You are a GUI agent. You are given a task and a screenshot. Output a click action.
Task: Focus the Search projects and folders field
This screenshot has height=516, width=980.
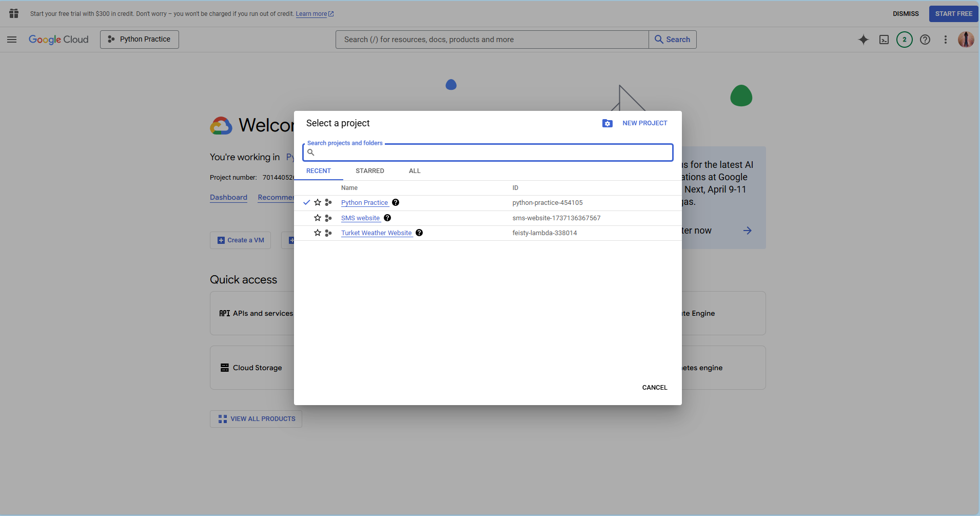[x=488, y=152]
